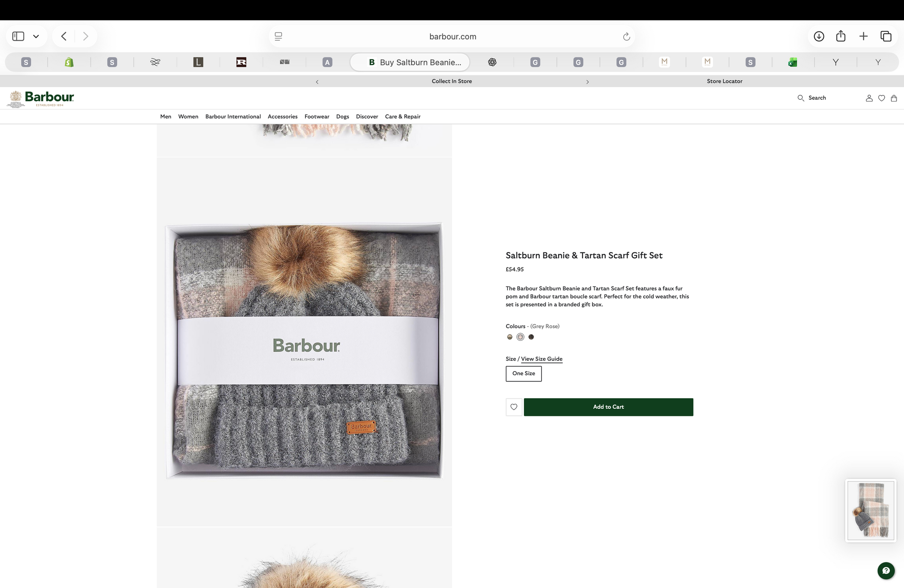
Task: Toggle the Safari sidebar panel
Action: (18, 36)
